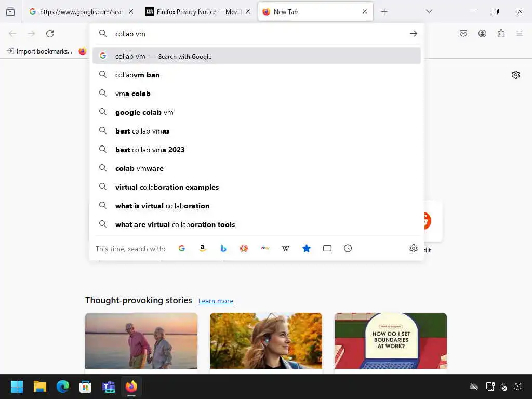This screenshot has width=532, height=399.
Task: Open the elderly couple at sunset story
Action: pos(141,341)
